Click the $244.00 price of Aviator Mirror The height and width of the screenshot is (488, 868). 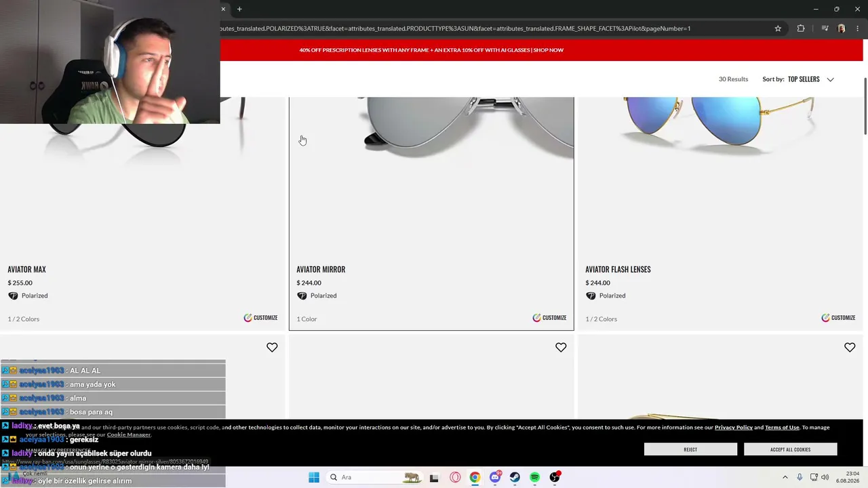(309, 283)
